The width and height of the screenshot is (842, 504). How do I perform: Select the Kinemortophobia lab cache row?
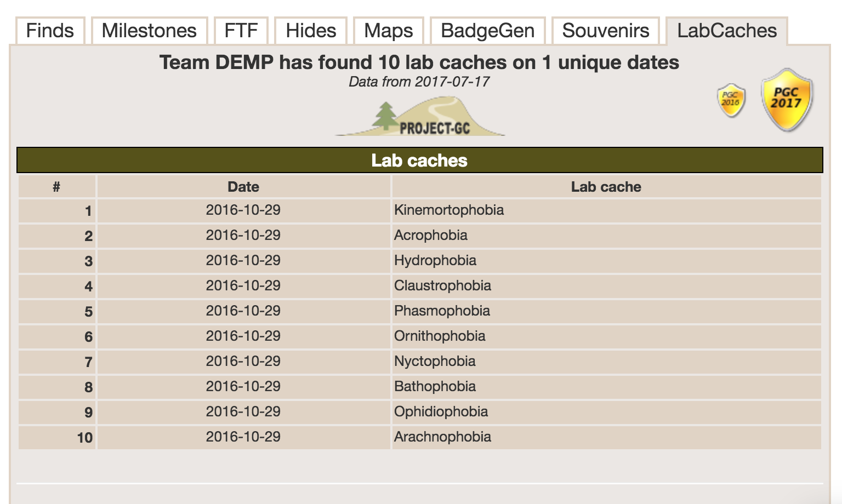pyautogui.click(x=420, y=210)
